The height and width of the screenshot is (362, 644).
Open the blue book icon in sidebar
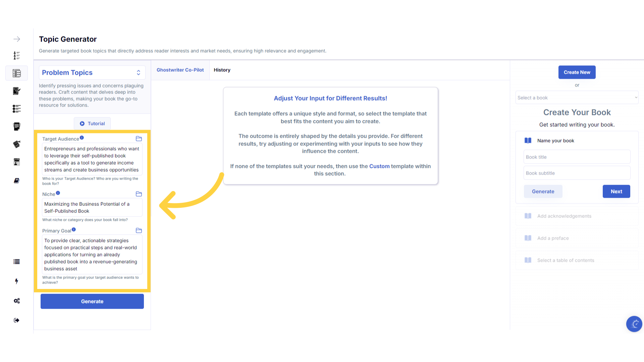(x=17, y=181)
